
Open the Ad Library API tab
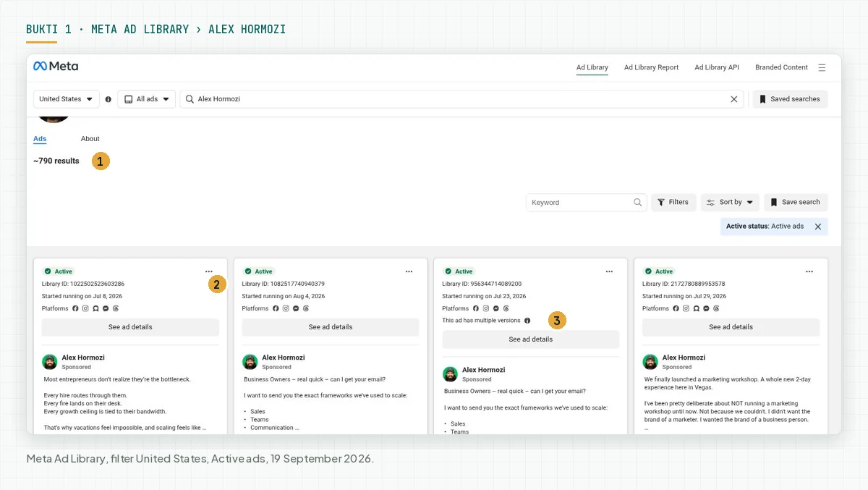click(x=717, y=67)
